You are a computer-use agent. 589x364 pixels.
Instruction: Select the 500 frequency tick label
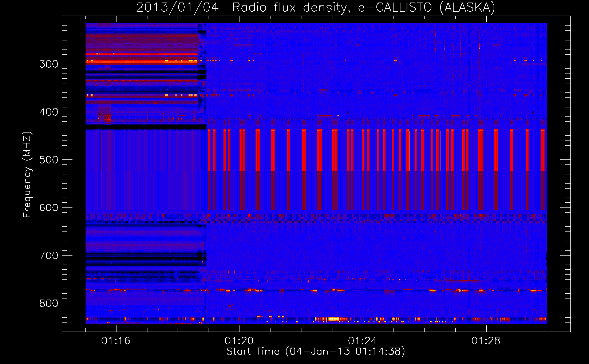[49, 160]
